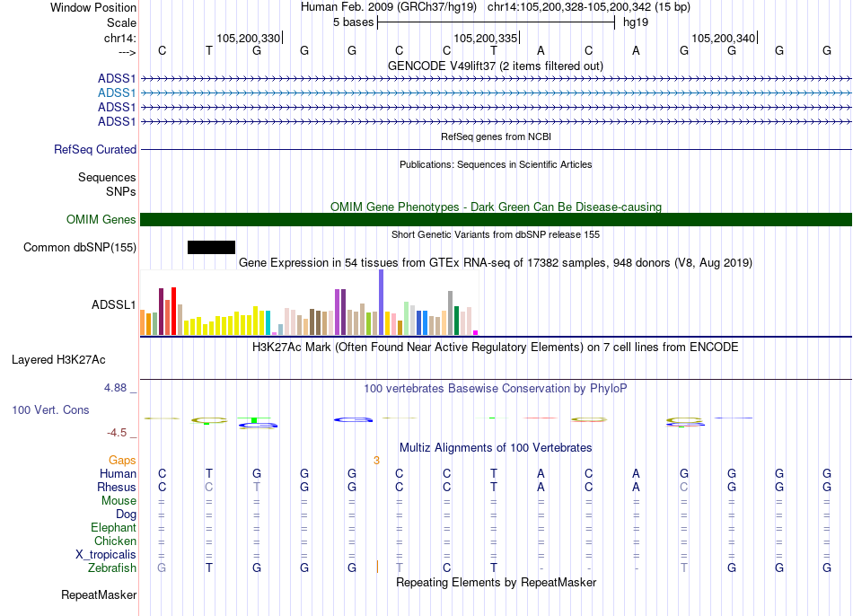This screenshot has height=616, width=853.
Task: Select the Rhesus species label
Action: coord(117,488)
